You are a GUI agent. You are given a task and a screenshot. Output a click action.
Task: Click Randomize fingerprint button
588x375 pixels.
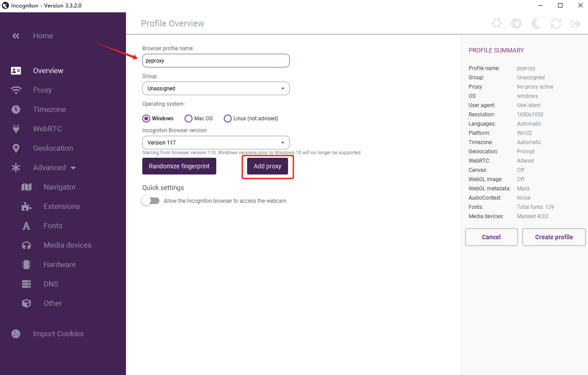[179, 166]
